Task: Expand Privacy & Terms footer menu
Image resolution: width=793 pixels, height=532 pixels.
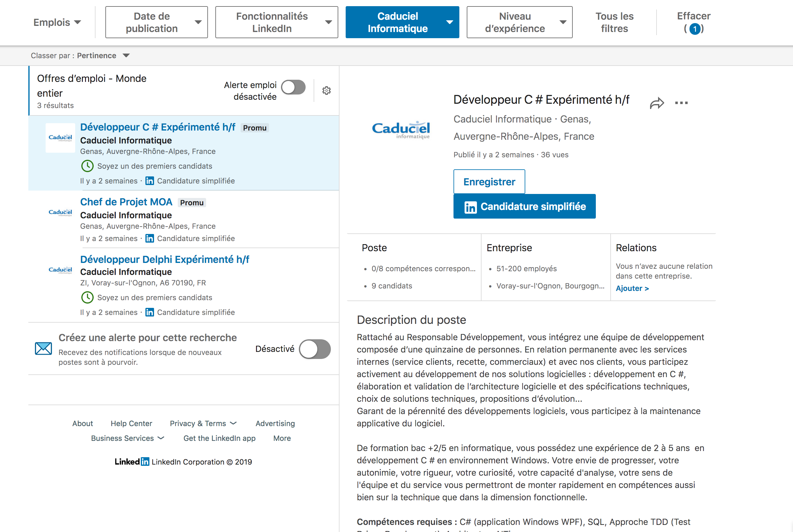Action: (x=203, y=423)
